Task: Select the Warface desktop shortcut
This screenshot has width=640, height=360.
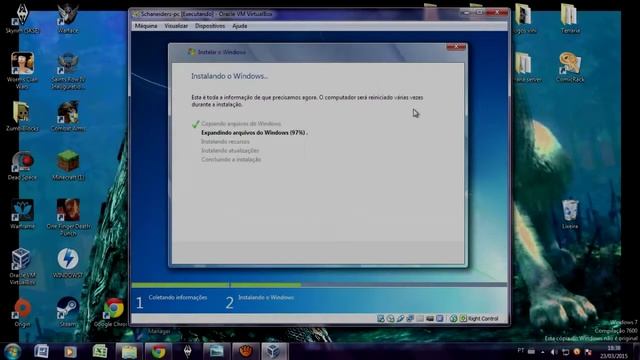Action: coord(68,19)
